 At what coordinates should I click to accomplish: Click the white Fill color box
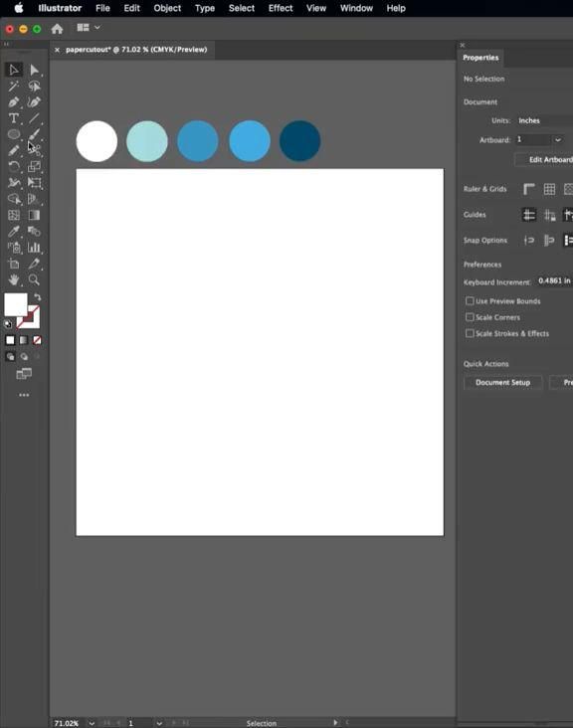[x=14, y=303]
